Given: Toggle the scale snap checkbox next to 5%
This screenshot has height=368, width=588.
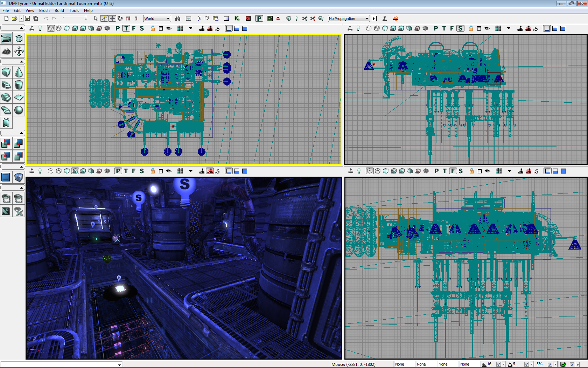Looking at the screenshot, I should coord(550,364).
